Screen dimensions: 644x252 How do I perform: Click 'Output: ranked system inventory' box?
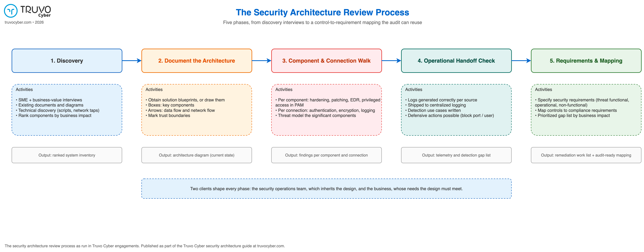click(67, 155)
